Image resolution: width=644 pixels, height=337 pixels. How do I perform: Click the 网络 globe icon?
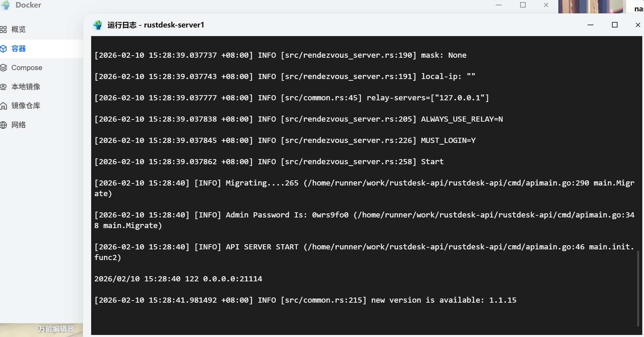coord(3,125)
